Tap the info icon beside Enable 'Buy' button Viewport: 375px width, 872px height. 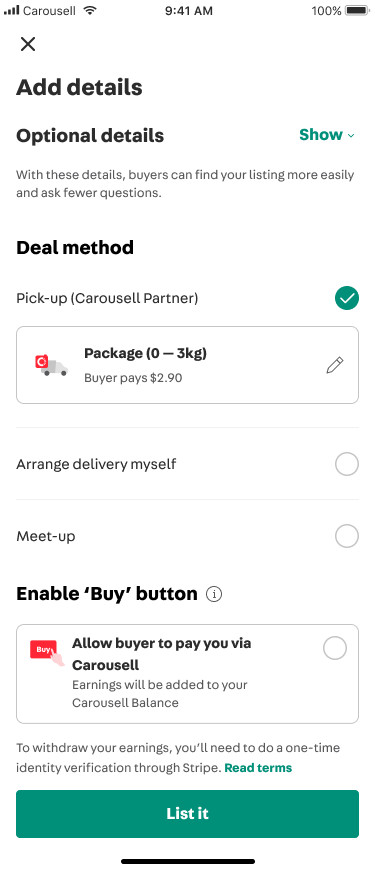click(214, 594)
